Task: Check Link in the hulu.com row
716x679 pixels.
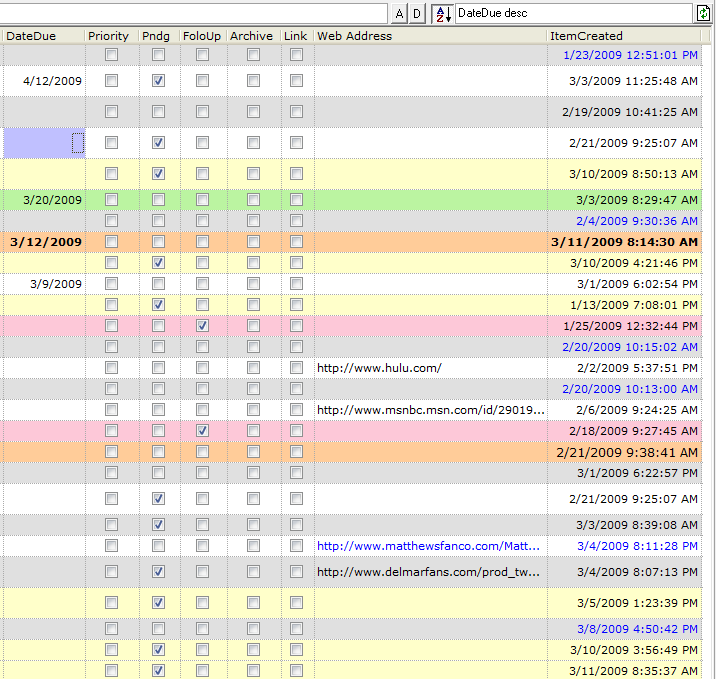Action: pos(296,368)
